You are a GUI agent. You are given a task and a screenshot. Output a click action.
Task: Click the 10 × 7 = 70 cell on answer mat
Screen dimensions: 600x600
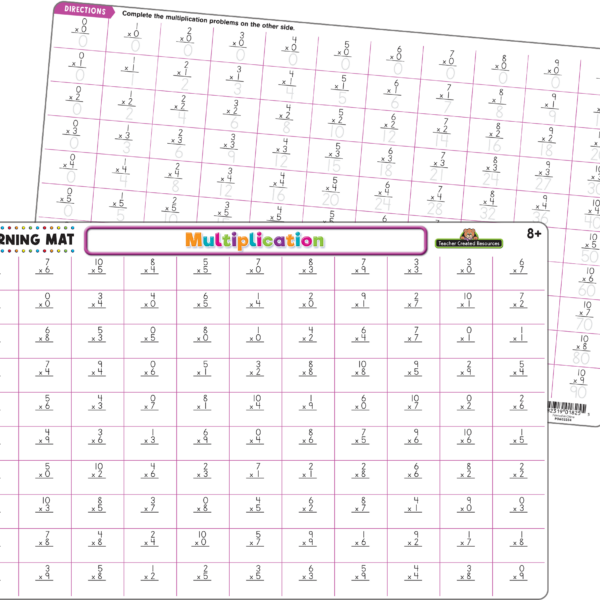(x=584, y=316)
